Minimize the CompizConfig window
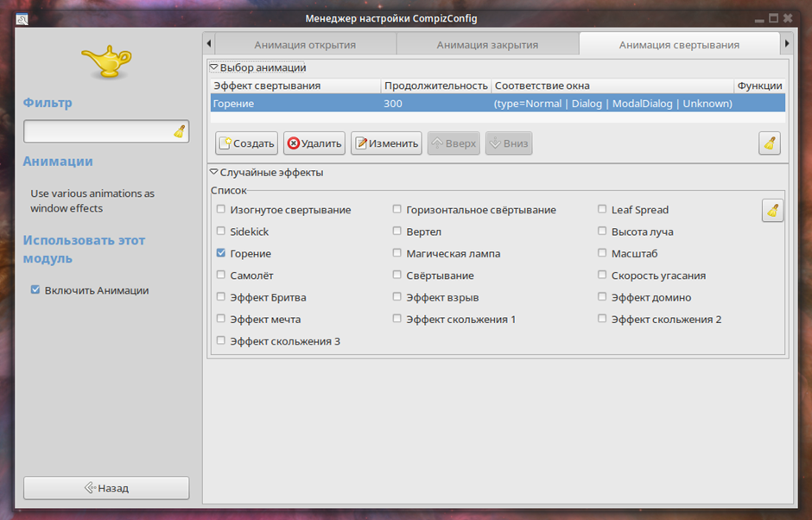 coord(759,20)
